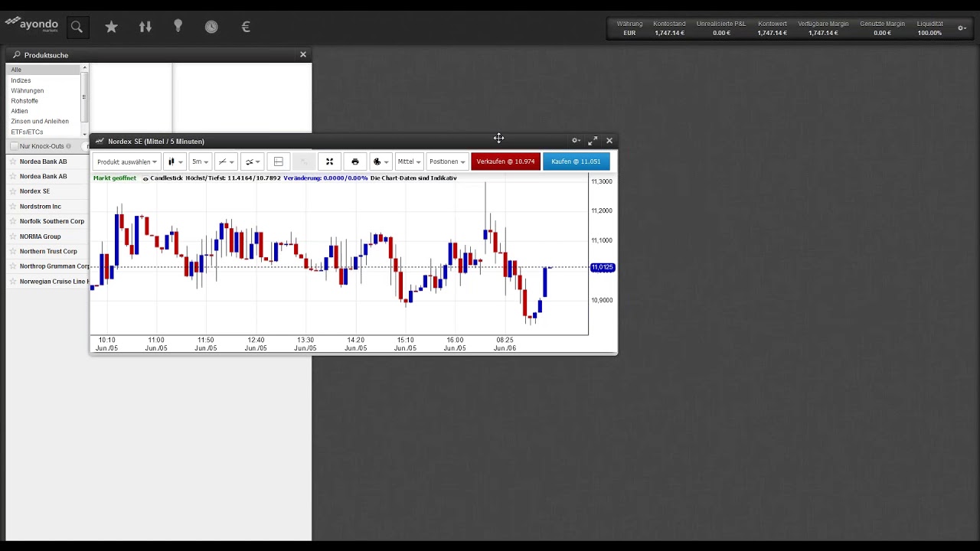Click the Kontostand value in header

(x=669, y=33)
